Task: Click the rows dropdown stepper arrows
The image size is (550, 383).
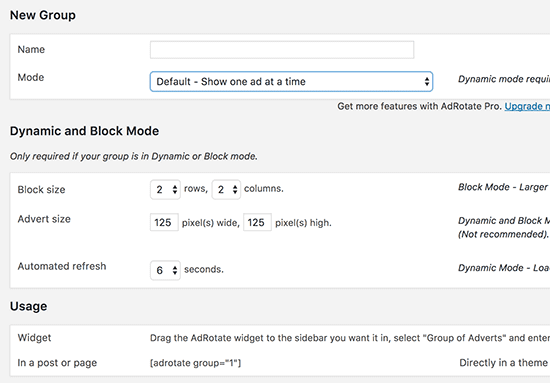Action: (x=175, y=190)
